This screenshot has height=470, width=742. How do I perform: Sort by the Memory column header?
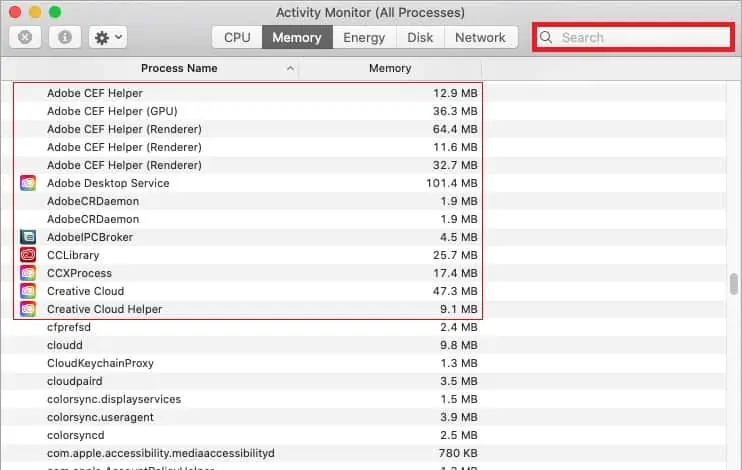click(x=390, y=68)
